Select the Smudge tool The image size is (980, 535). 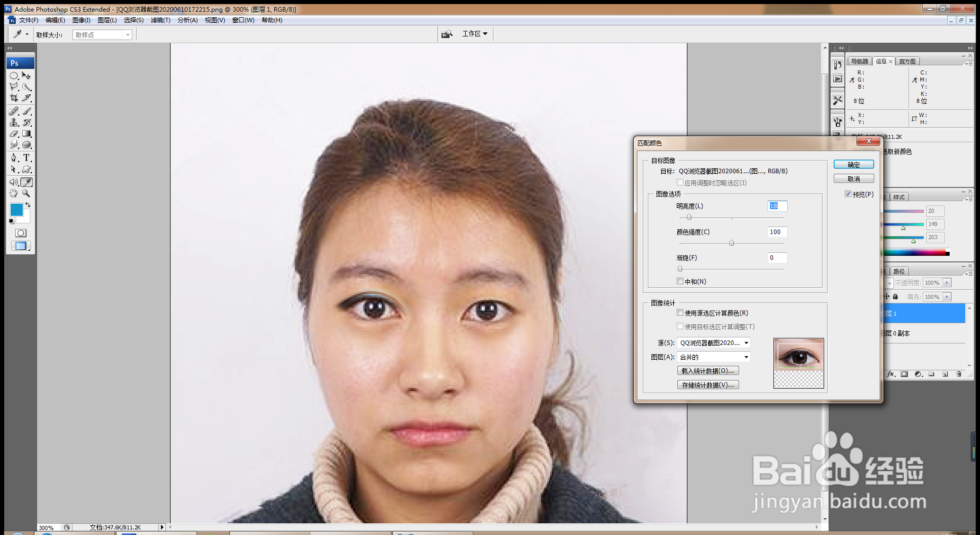(14, 145)
